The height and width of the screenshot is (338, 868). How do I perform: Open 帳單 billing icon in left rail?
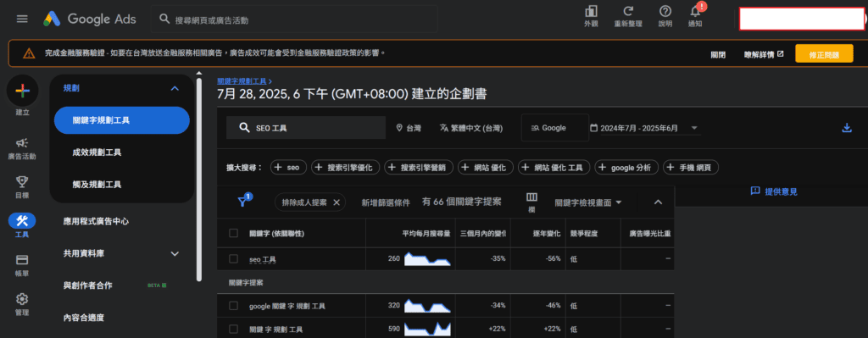pyautogui.click(x=22, y=265)
